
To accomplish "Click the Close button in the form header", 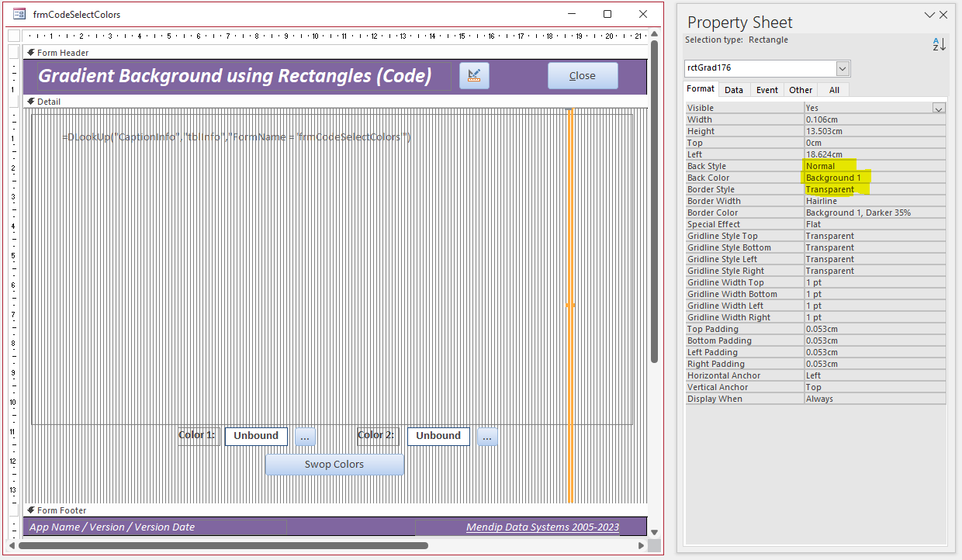I will (583, 75).
